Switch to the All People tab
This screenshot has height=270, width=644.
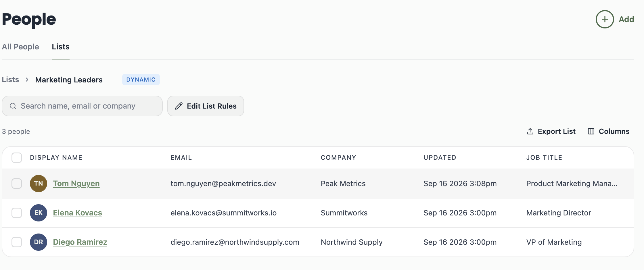coord(20,47)
